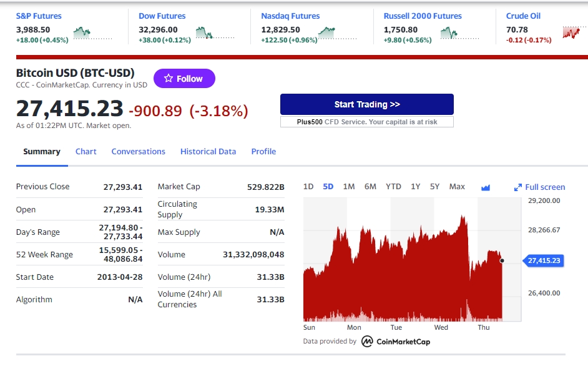588x366 pixels.
Task: Set chart range to 6M
Action: 370,187
